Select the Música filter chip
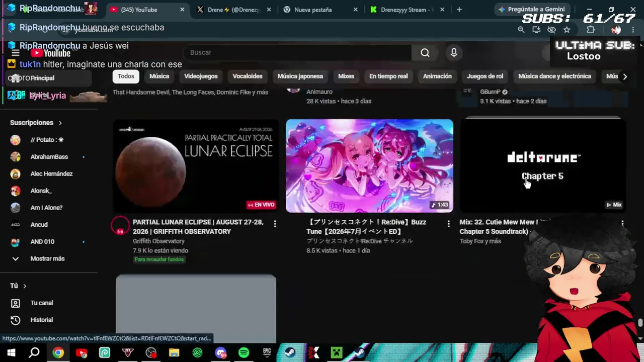The width and height of the screenshot is (644, 362). [159, 76]
